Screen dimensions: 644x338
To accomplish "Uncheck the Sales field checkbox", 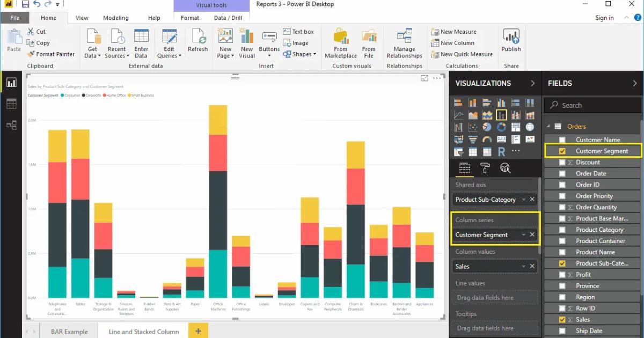I will (562, 319).
